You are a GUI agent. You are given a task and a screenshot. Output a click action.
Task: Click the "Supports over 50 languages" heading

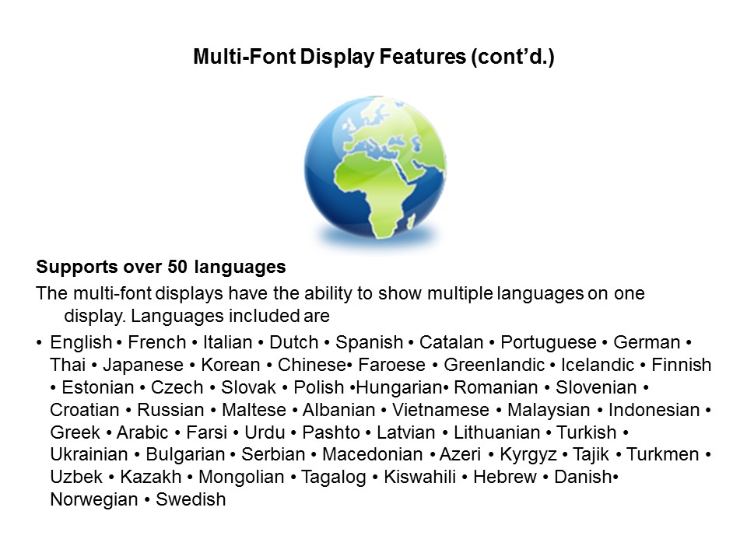(161, 268)
